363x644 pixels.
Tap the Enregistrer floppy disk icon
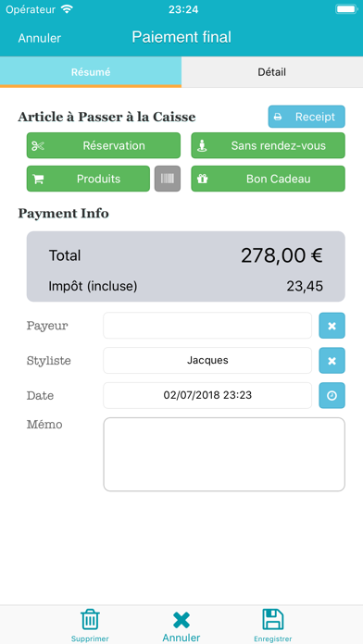(x=273, y=619)
